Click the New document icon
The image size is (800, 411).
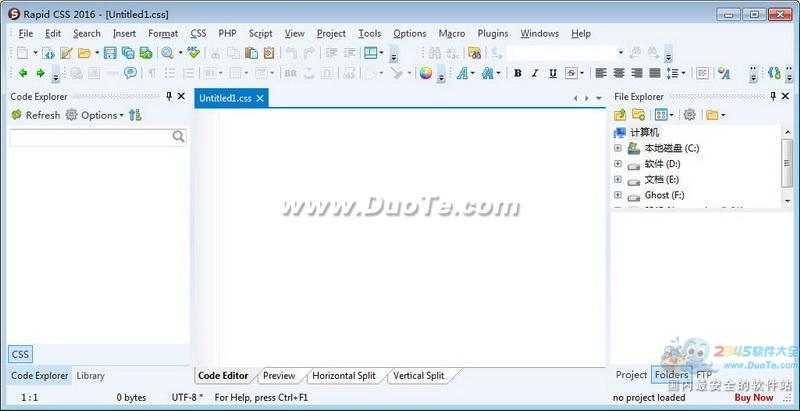(22, 53)
